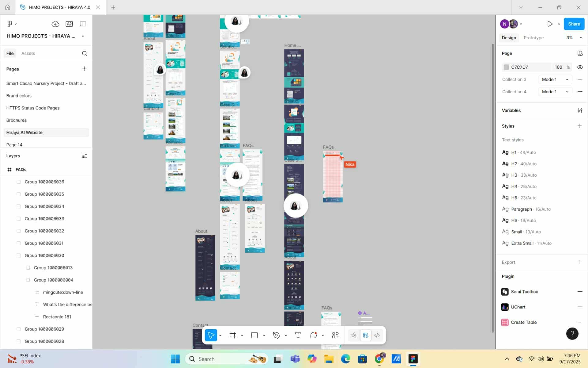Viewport: 588px width, 368px height.
Task: Open variables settings icon
Action: pyautogui.click(x=580, y=110)
